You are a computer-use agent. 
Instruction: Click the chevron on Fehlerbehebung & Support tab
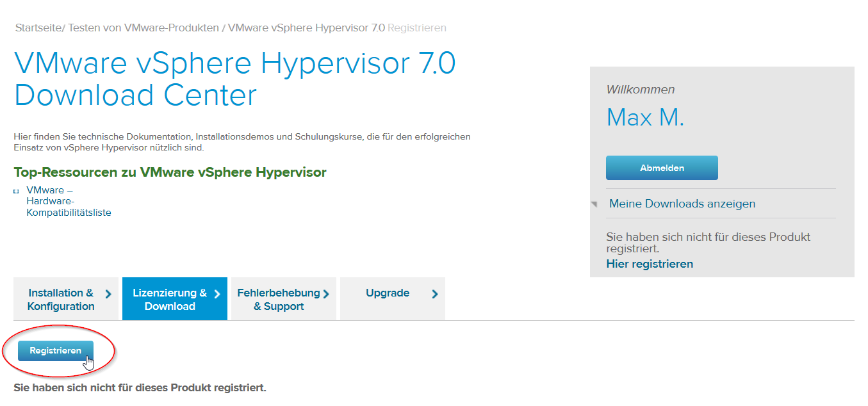coord(327,293)
